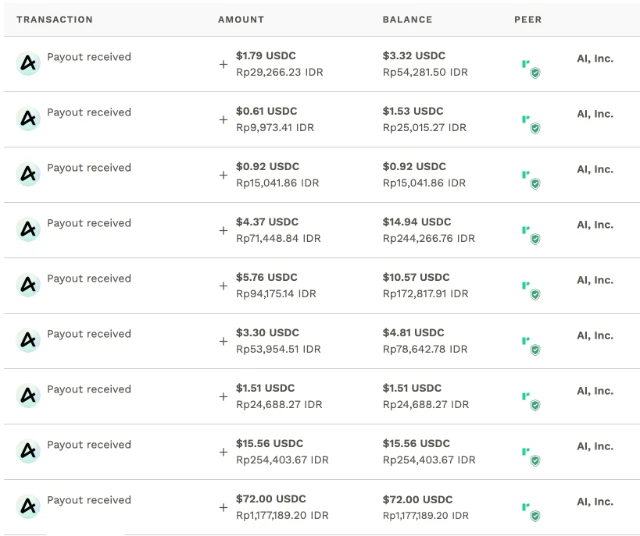Open the Payout received entry for $15.56 USDC
640x536 pixels.
click(x=89, y=445)
